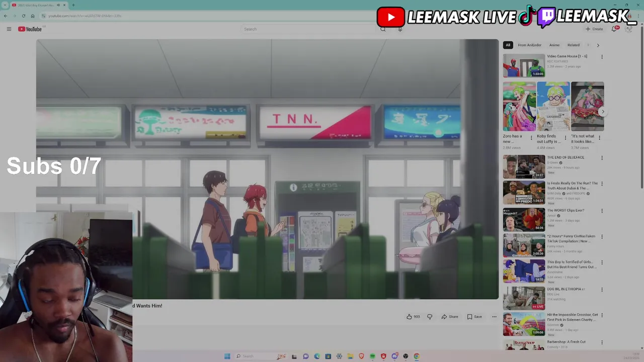The height and width of the screenshot is (362, 644).
Task: Open File Explorer from the taskbar
Action: 350,356
